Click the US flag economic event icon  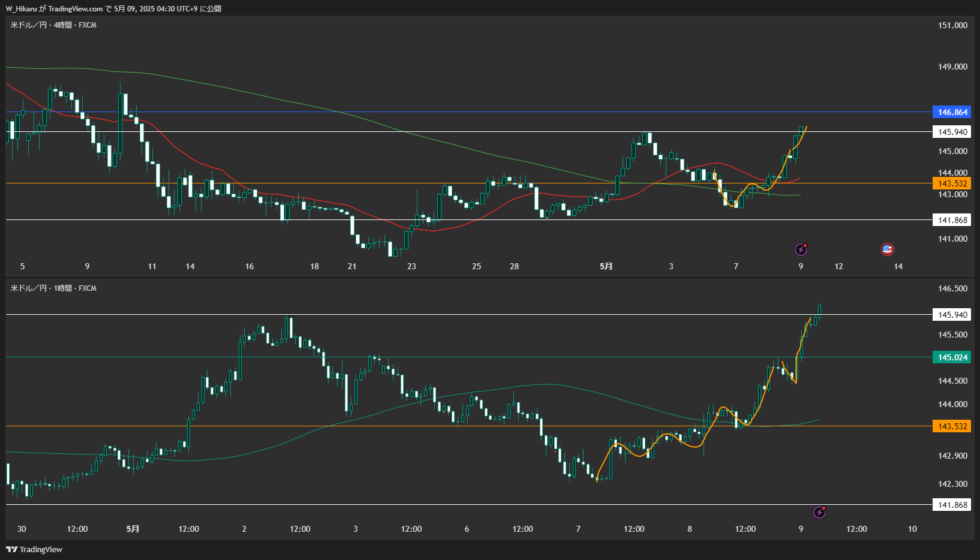[x=887, y=249]
